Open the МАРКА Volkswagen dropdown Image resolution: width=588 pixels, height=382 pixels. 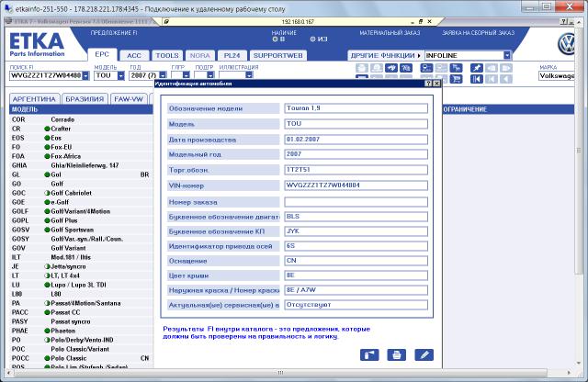click(x=557, y=76)
